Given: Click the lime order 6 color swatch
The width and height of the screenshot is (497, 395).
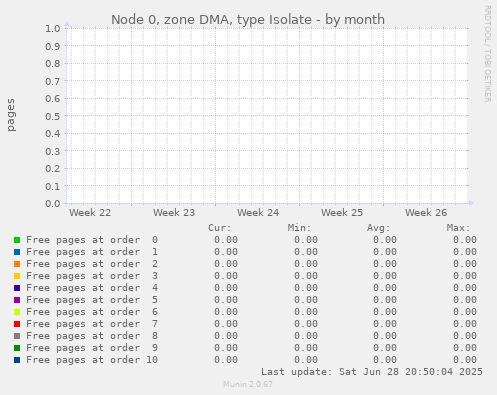Looking at the screenshot, I should tap(17, 312).
